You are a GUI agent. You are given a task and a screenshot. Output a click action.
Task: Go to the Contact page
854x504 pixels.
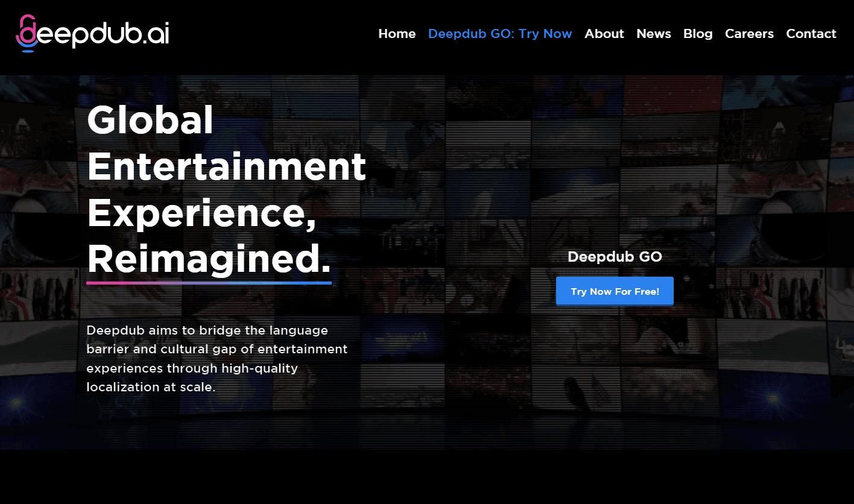pos(811,34)
